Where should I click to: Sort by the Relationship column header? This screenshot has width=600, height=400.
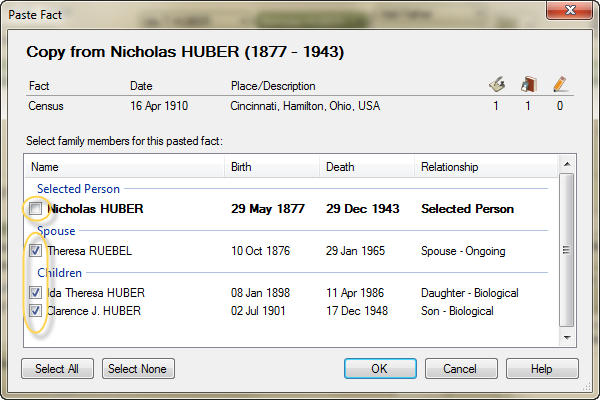pyautogui.click(x=486, y=167)
